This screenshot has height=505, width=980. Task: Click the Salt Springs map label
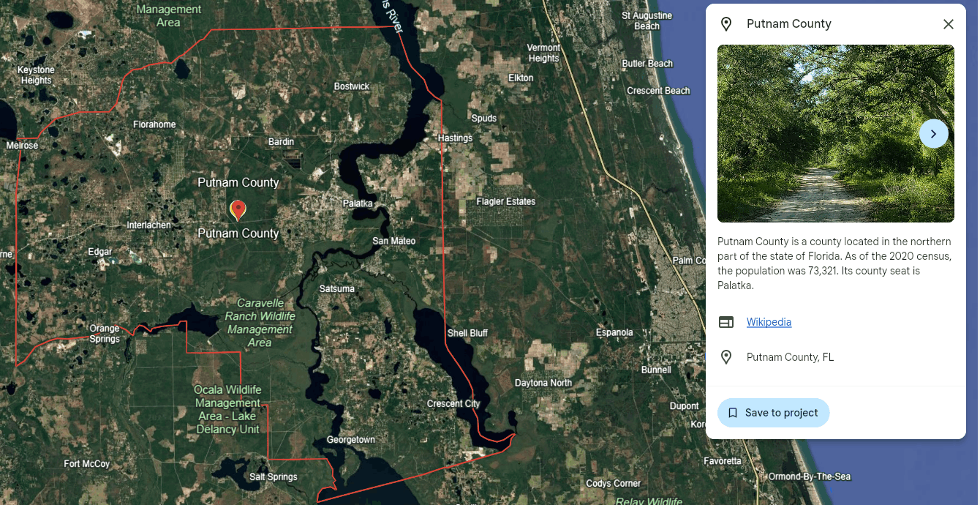pos(274,476)
